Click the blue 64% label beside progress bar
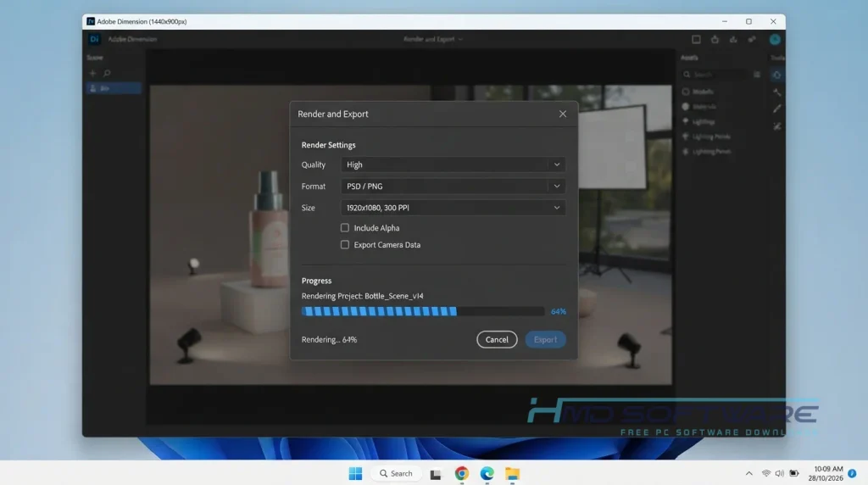 [558, 312]
